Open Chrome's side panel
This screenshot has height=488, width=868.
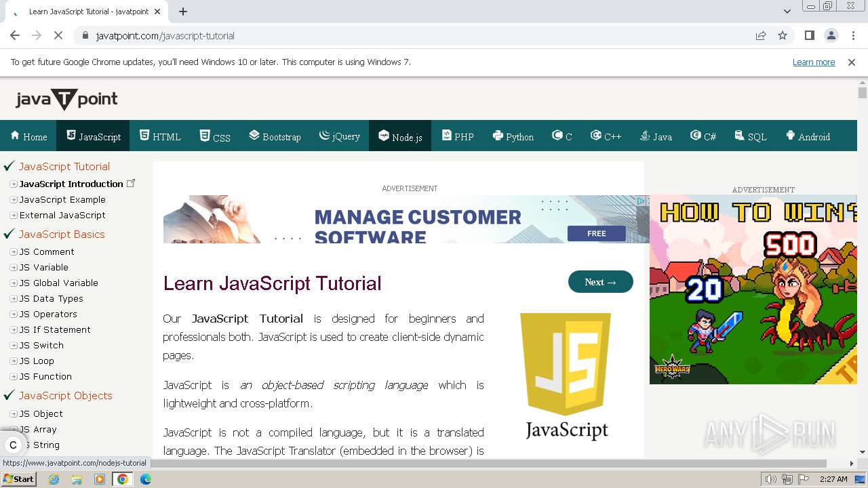[x=809, y=35]
